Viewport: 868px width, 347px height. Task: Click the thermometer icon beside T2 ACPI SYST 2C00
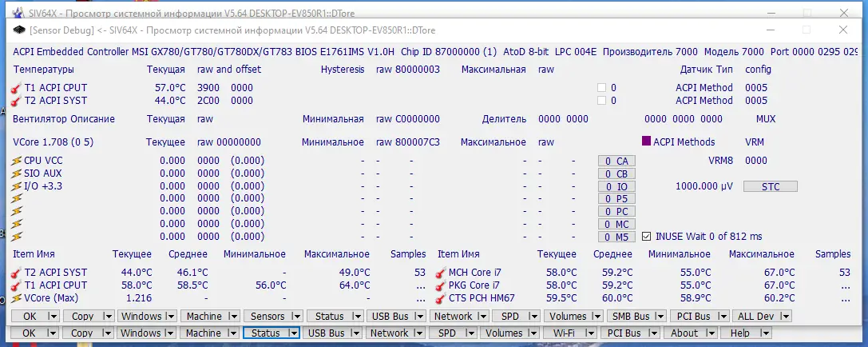16,101
